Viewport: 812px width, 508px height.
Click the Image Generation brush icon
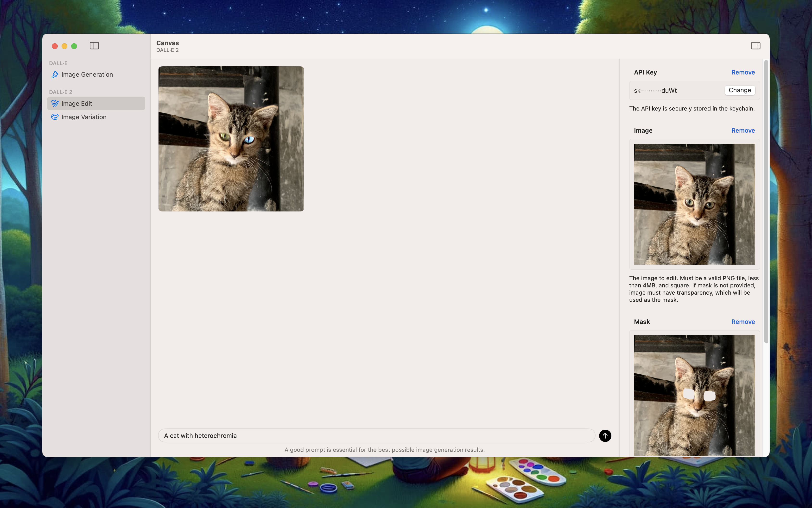(x=55, y=74)
